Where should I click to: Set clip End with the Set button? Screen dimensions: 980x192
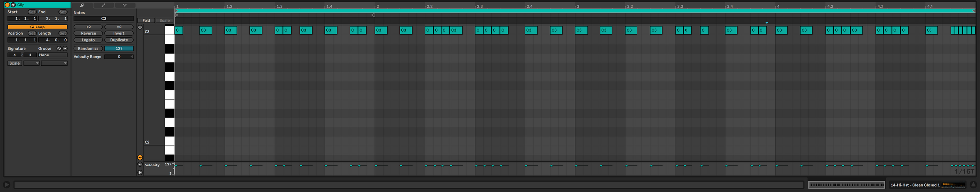[x=63, y=12]
